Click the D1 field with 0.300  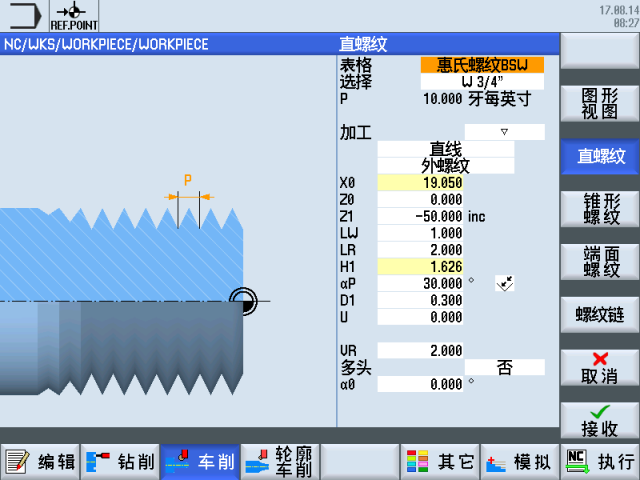[420, 300]
